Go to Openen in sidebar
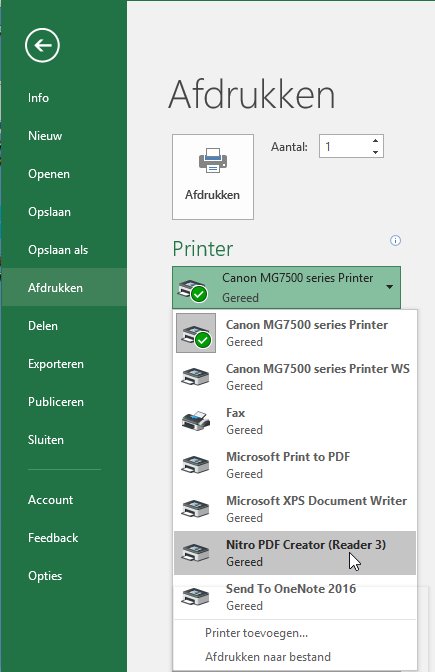The width and height of the screenshot is (435, 672). pos(64,174)
